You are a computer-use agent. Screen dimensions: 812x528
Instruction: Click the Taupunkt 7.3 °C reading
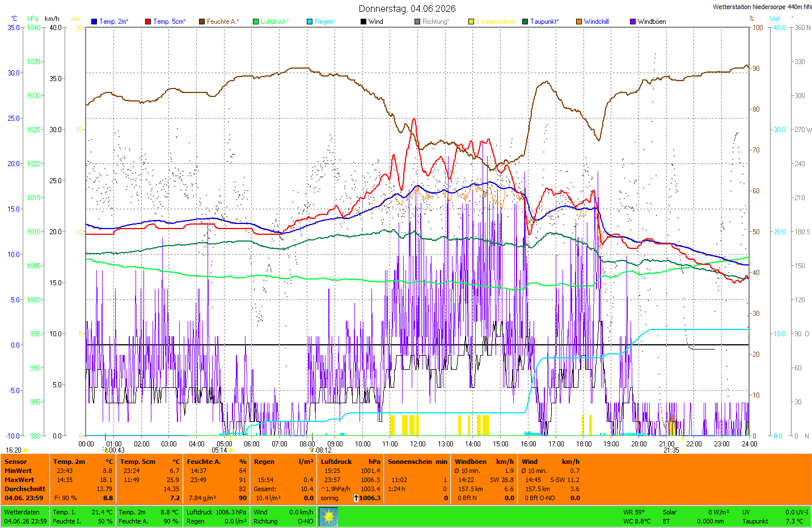[772, 521]
